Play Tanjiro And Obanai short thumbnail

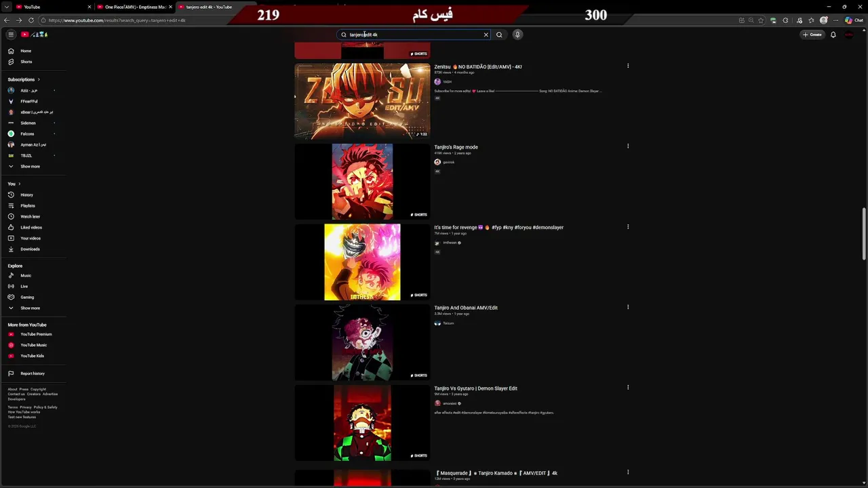362,342
